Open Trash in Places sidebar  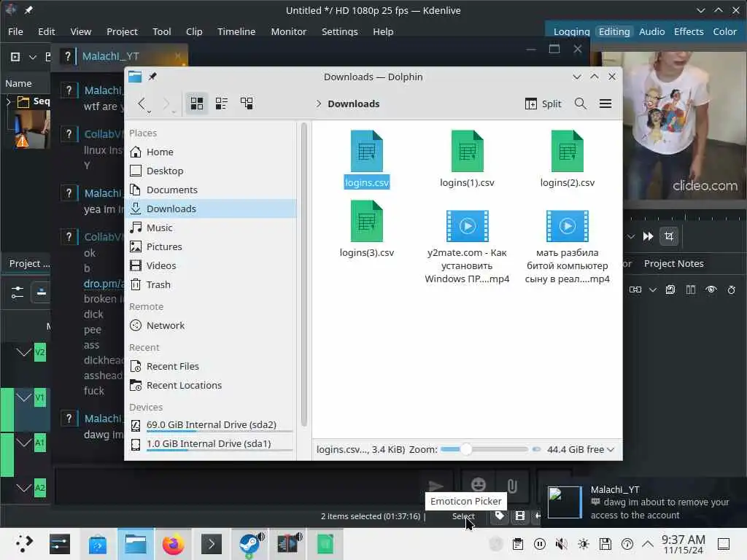(x=211, y=285)
